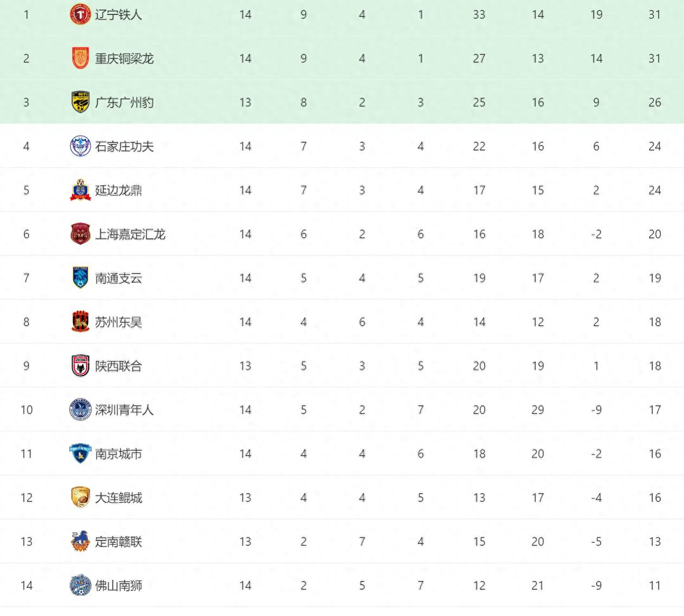Open the 广东广州豹 badge icon
Screen dimensions: 684x616
tap(80, 102)
